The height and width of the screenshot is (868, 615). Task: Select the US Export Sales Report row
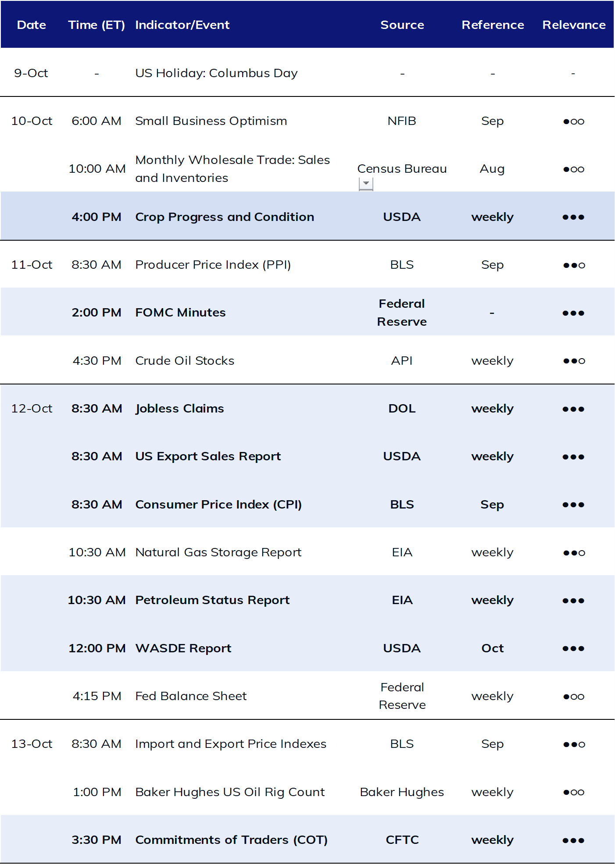(x=307, y=456)
